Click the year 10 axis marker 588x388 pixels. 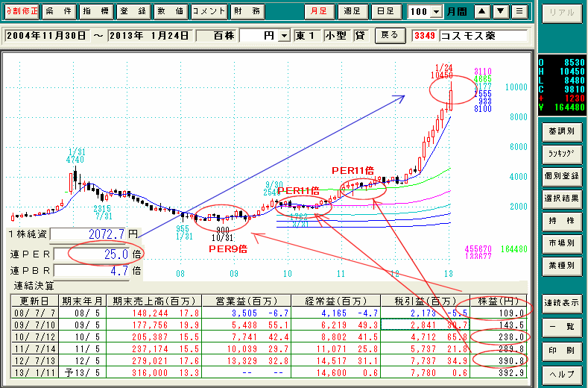[x=287, y=273]
